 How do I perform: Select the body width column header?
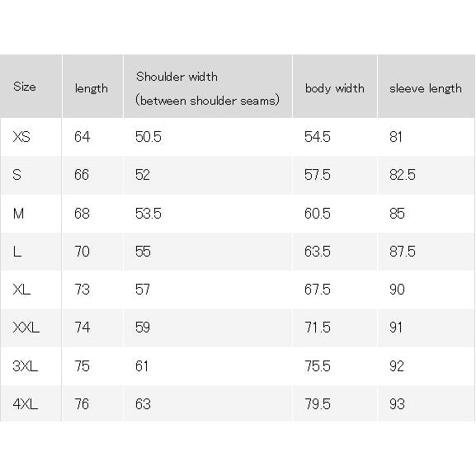click(335, 88)
